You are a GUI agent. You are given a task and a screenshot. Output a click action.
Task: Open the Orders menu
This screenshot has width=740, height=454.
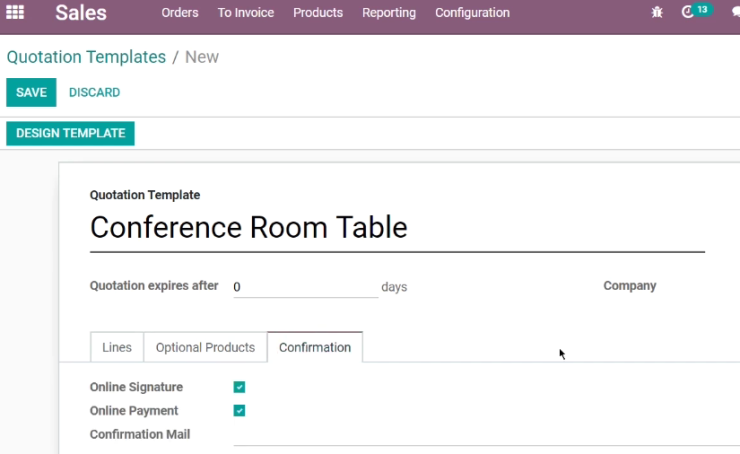pos(180,13)
